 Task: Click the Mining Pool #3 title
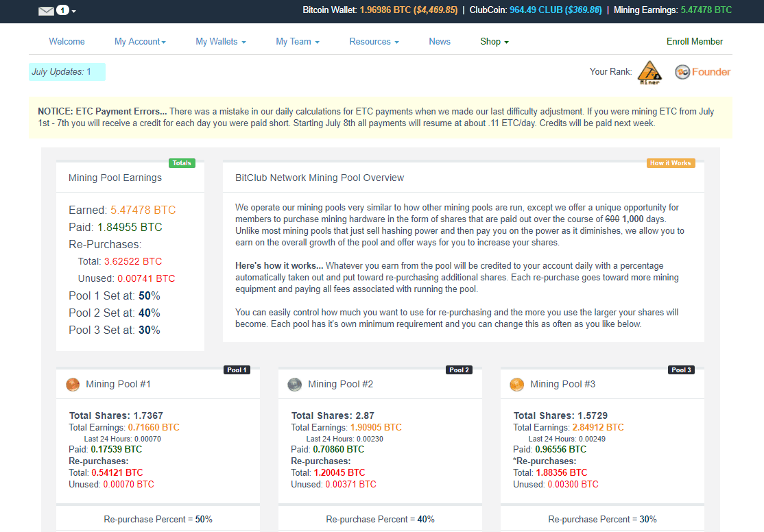pyautogui.click(x=563, y=385)
